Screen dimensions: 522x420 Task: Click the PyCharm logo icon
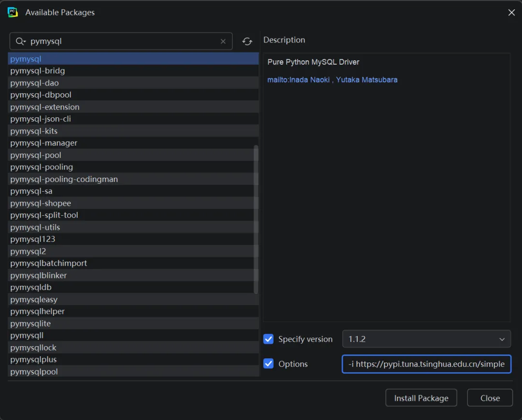[13, 13]
